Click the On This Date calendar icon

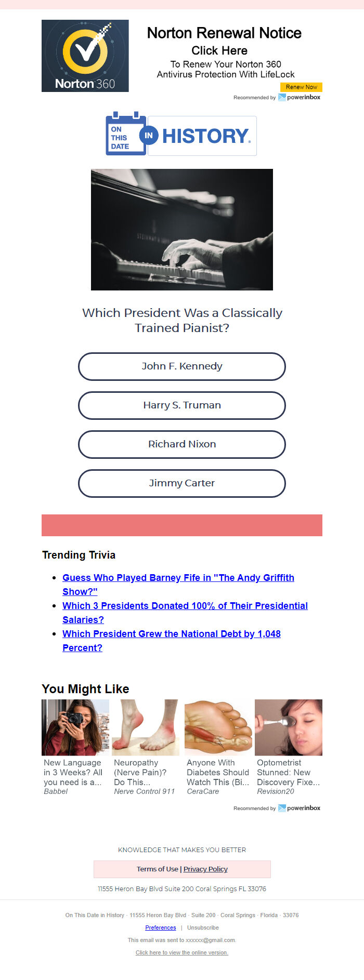126,134
